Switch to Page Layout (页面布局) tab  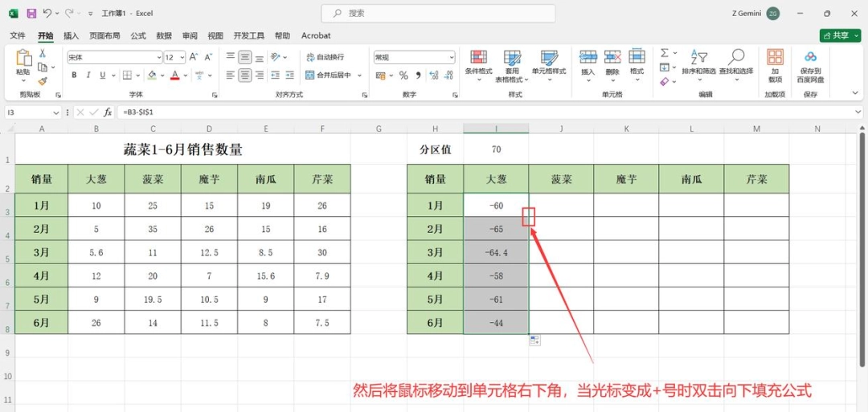(104, 35)
